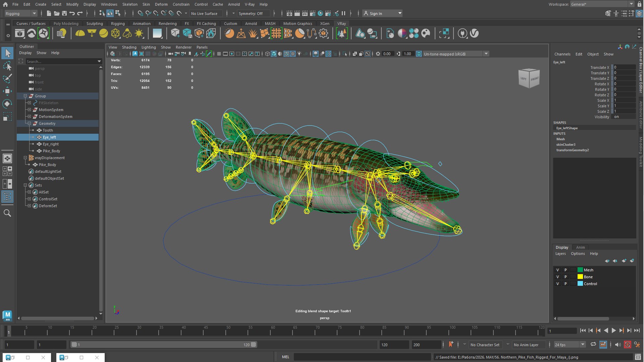Viewport: 644px width, 362px height.
Task: Click the viewport view cube
Action: [x=529, y=78]
